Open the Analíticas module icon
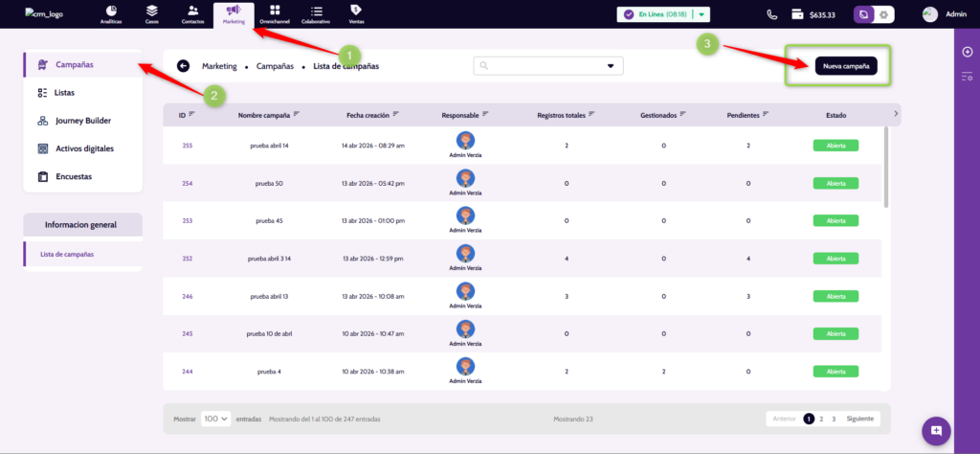 [111, 13]
